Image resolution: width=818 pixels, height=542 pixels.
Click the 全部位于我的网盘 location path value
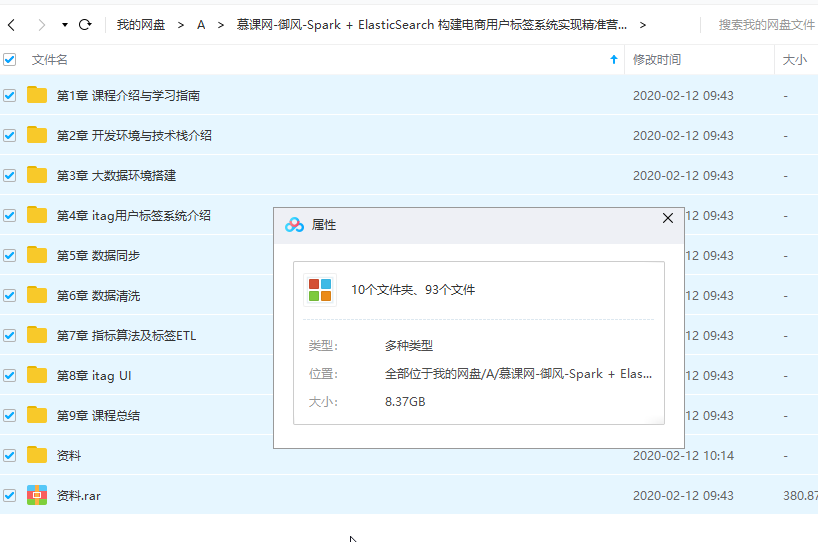518,374
